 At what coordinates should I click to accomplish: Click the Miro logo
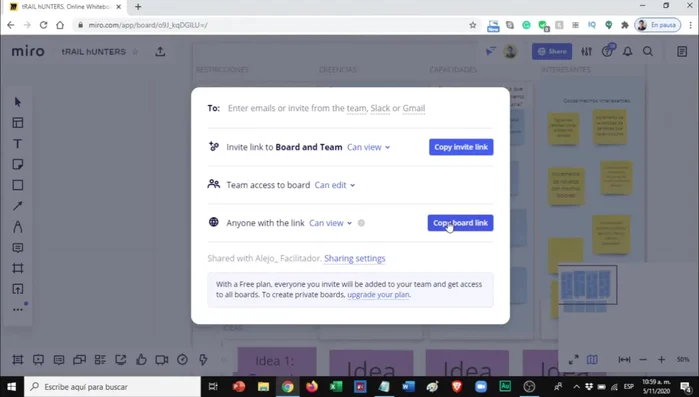pyautogui.click(x=28, y=52)
